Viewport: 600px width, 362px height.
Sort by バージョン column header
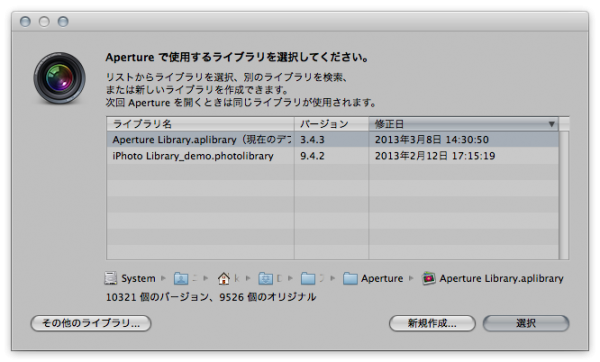click(x=331, y=124)
